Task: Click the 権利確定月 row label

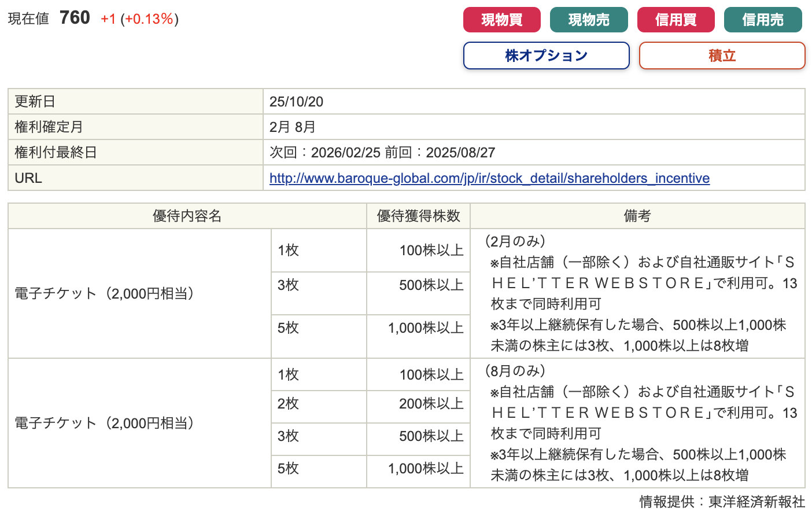Action: point(49,127)
